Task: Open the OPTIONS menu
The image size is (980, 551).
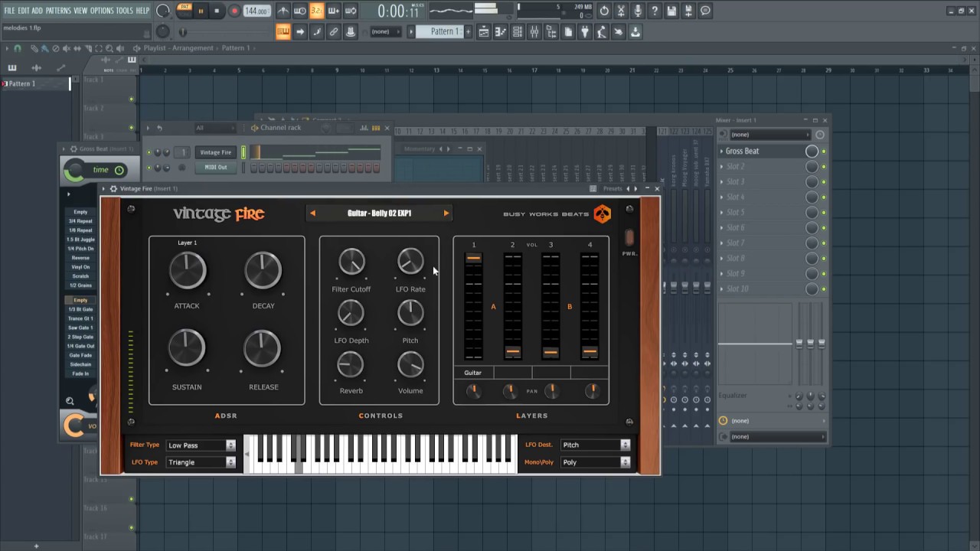Action: (x=102, y=11)
